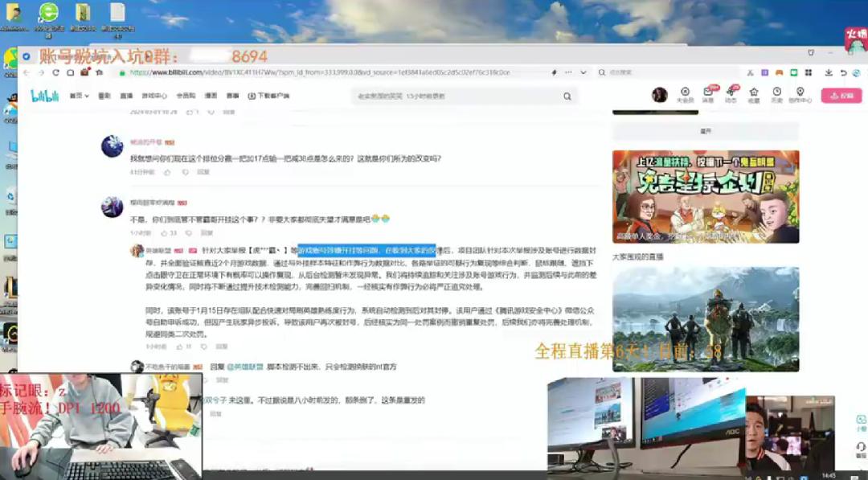The height and width of the screenshot is (480, 868).
Task: Click the 下载客户端 menu item
Action: tap(268, 96)
